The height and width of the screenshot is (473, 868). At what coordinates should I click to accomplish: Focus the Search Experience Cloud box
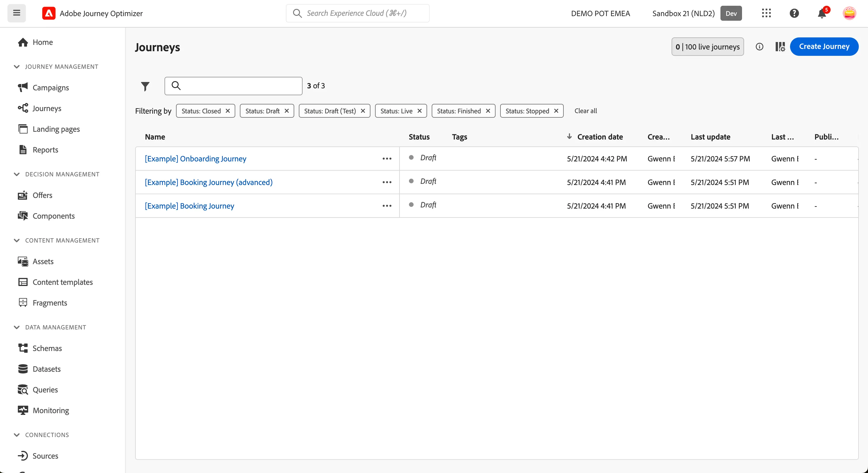[357, 13]
